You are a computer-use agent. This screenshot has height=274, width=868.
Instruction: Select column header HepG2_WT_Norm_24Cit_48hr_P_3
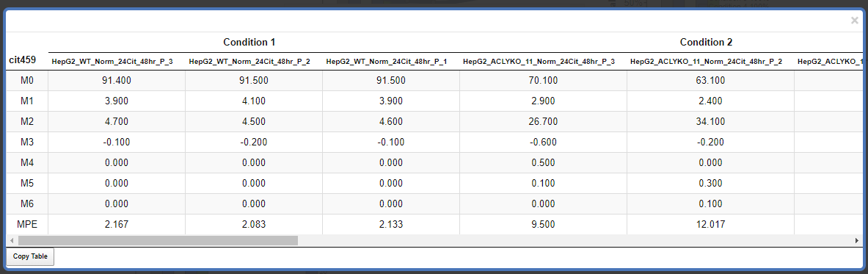[112, 62]
